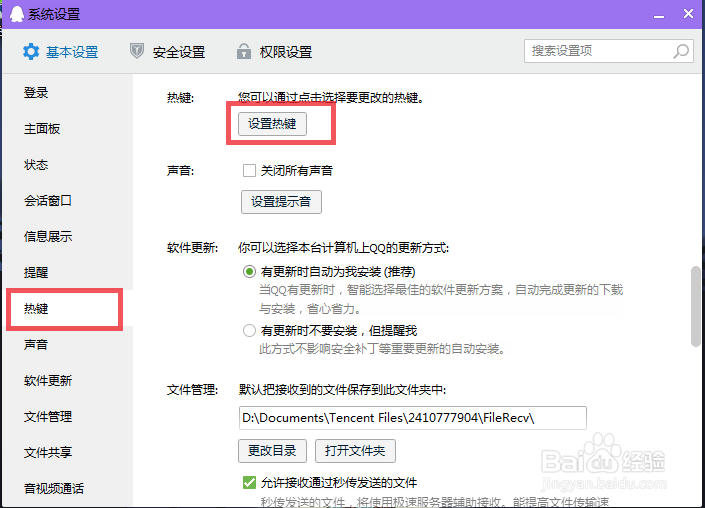Click the magnifier search icon
The image size is (705, 508).
pos(681,51)
